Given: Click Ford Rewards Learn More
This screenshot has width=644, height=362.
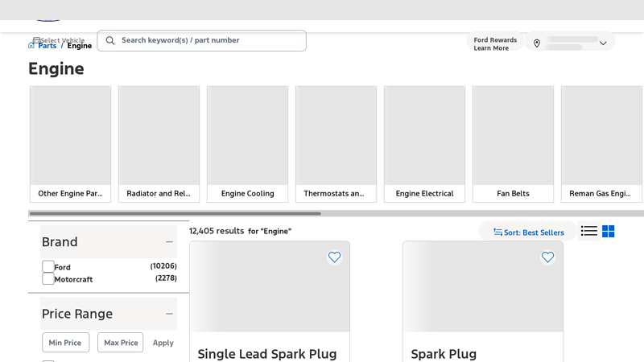Looking at the screenshot, I should [x=495, y=43].
